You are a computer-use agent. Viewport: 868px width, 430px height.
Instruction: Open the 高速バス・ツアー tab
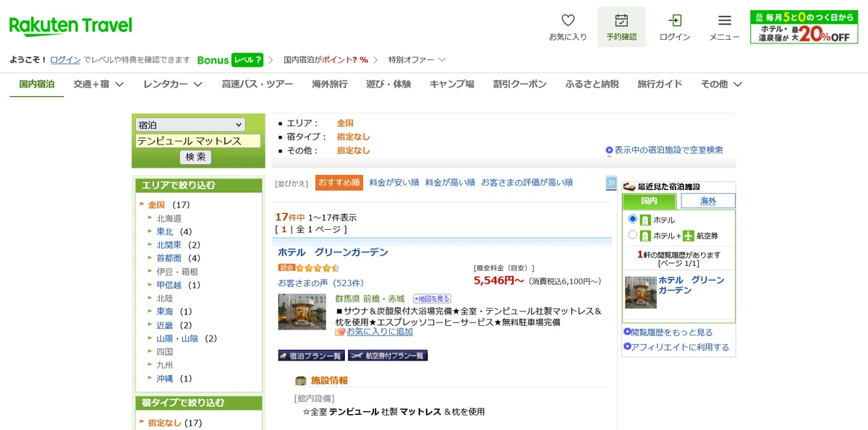258,84
